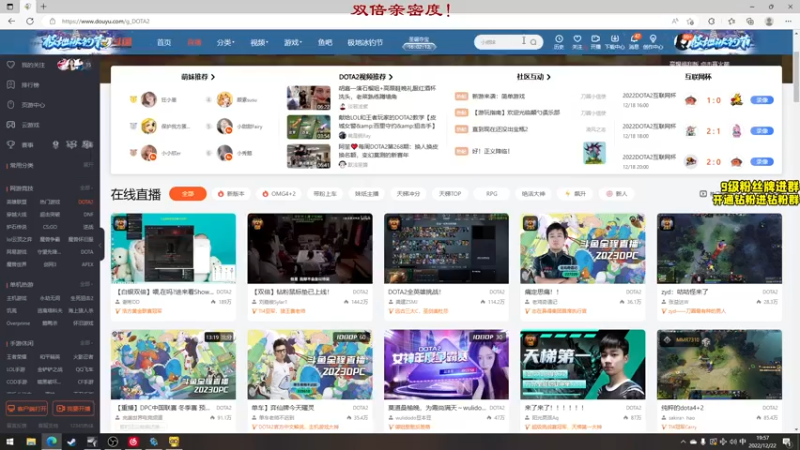Click the browser address bar
800x450 pixels.
tap(357, 21)
